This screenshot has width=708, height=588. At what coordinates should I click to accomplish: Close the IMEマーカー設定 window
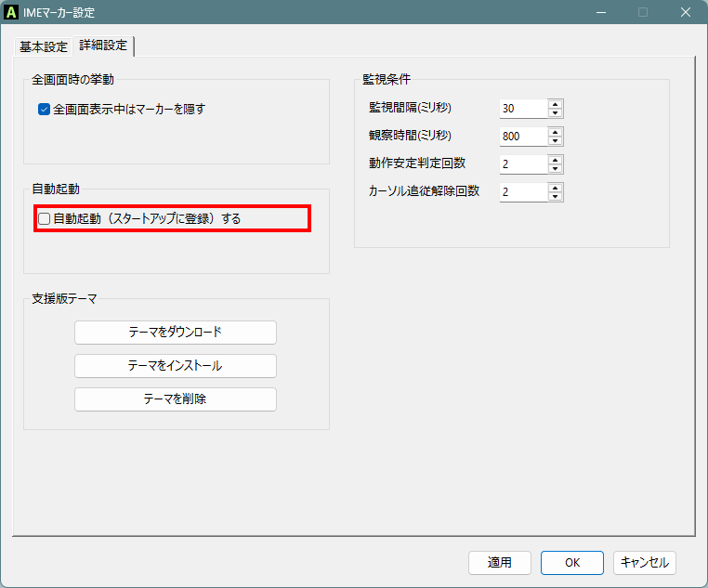(686, 12)
